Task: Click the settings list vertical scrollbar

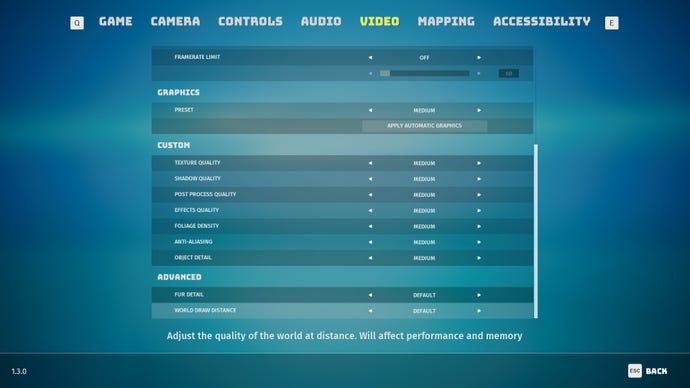Action: click(x=536, y=231)
